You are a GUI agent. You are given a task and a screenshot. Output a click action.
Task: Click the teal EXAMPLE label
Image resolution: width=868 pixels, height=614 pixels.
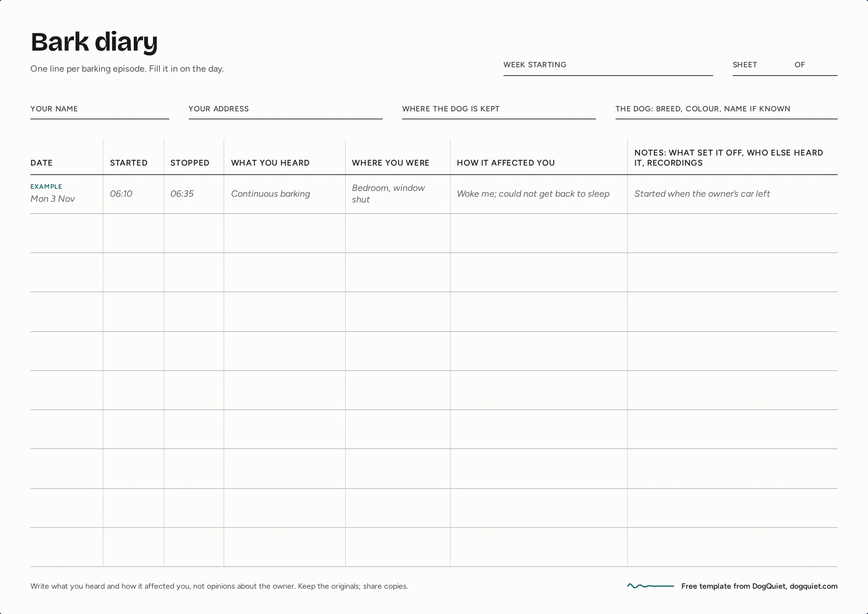pos(46,186)
